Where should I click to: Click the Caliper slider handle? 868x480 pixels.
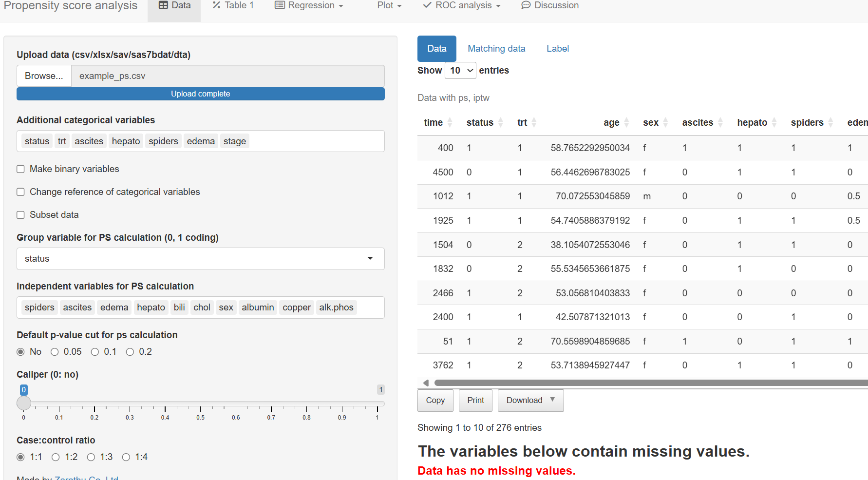tap(24, 403)
